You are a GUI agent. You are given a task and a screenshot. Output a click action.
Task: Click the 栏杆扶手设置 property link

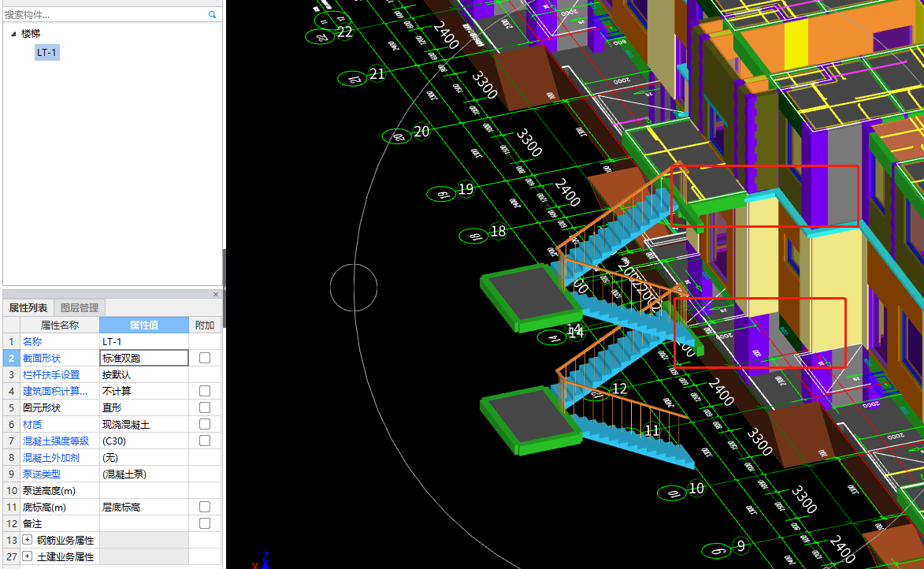coord(51,374)
